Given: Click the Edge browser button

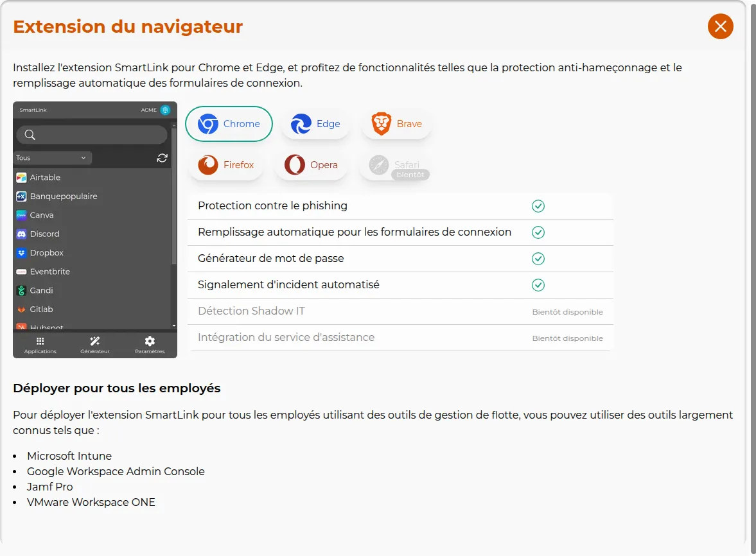Looking at the screenshot, I should tap(315, 123).
